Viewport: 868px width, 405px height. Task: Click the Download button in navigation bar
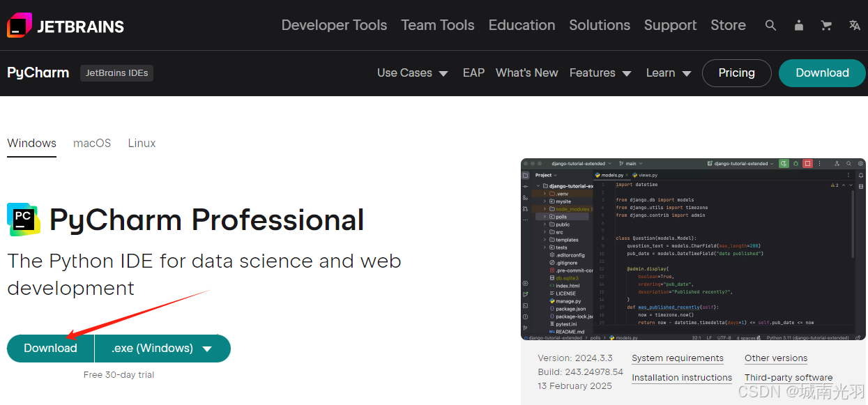[823, 72]
